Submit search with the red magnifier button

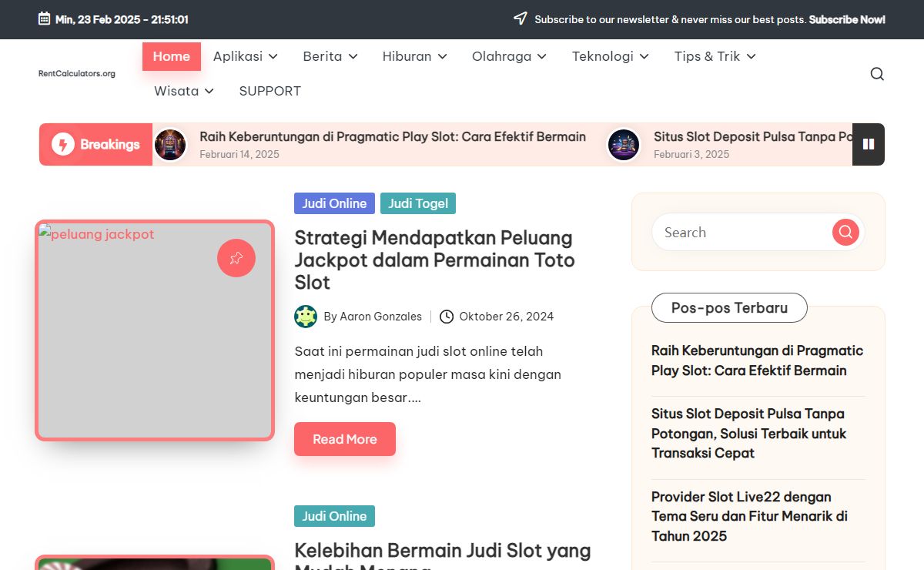845,232
